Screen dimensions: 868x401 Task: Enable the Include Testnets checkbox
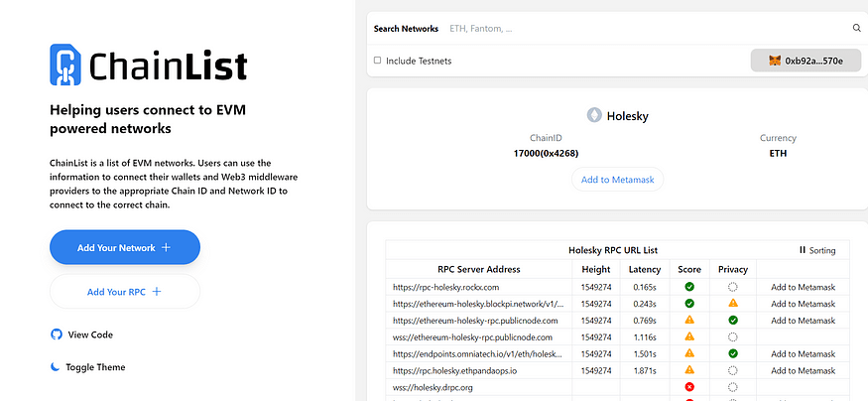378,61
